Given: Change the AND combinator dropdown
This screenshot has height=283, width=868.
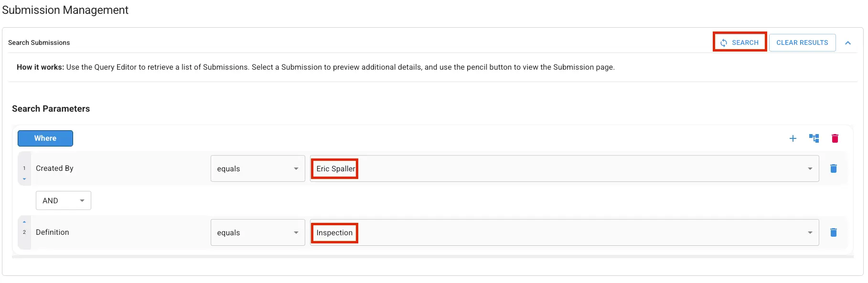Looking at the screenshot, I should click(x=82, y=200).
